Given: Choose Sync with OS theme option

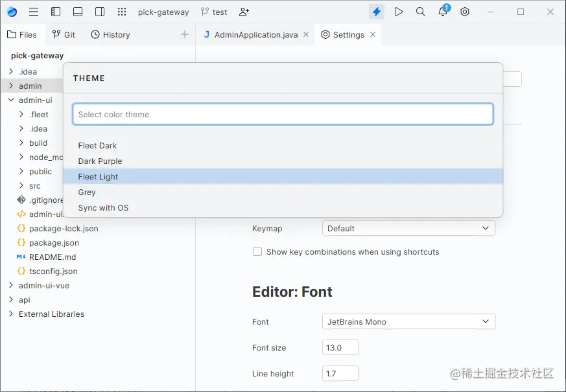Looking at the screenshot, I should (283, 207).
